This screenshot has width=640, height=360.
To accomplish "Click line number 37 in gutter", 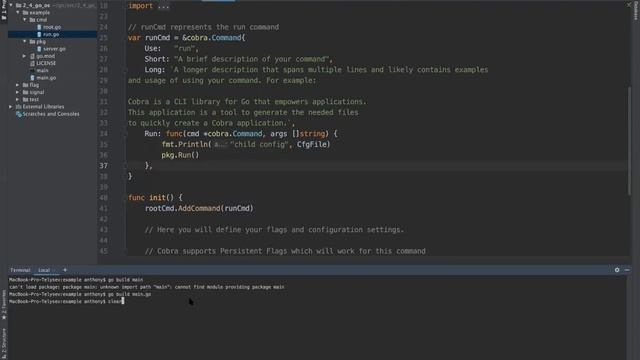I will [103, 166].
